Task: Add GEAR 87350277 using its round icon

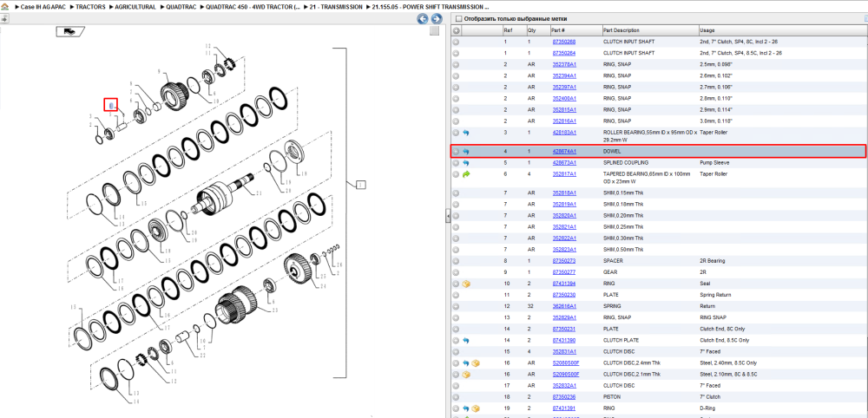Action: click(x=457, y=272)
